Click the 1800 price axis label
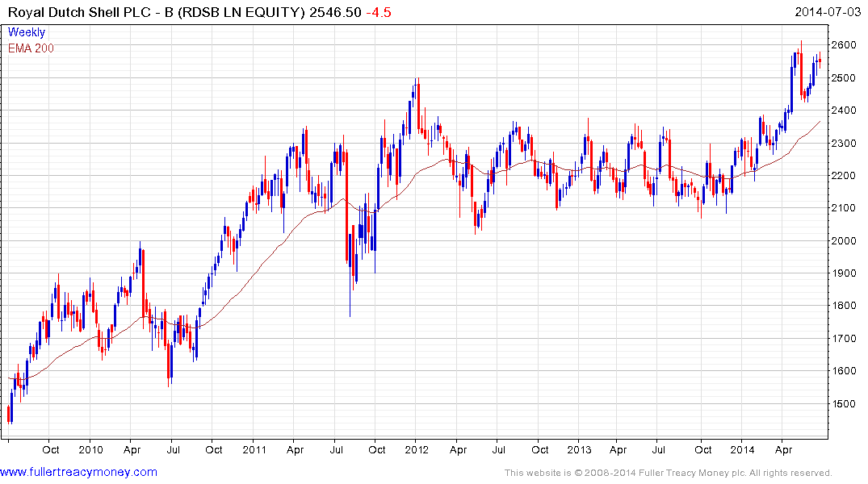Viewport: 868px width, 484px height. (844, 306)
